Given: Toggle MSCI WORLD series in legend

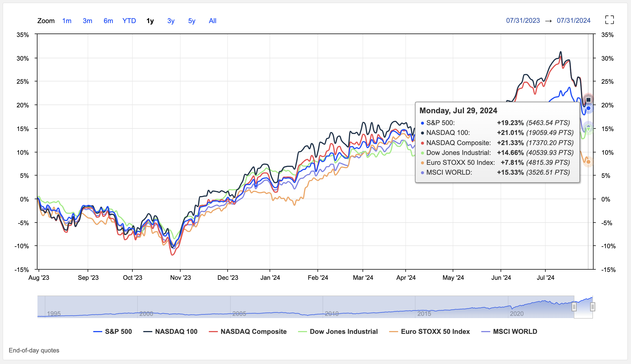Looking at the screenshot, I should [x=509, y=332].
